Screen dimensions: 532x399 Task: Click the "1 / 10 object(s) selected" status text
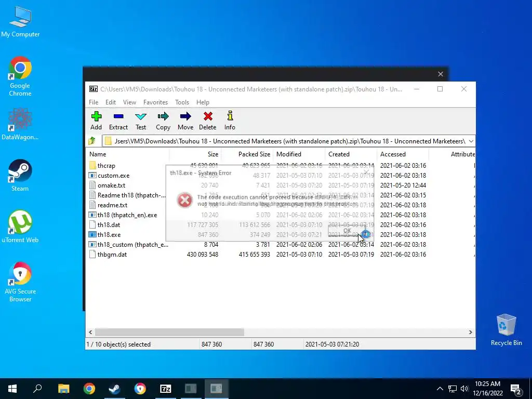[x=118, y=344]
